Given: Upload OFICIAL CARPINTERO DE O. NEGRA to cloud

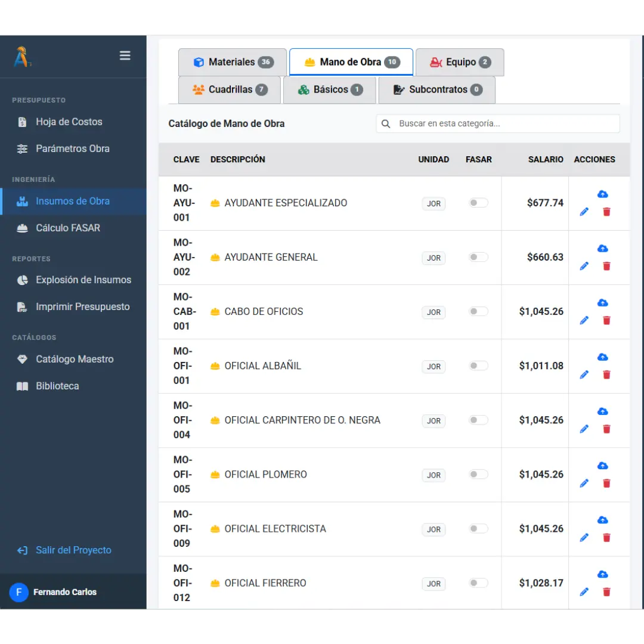Looking at the screenshot, I should (602, 411).
